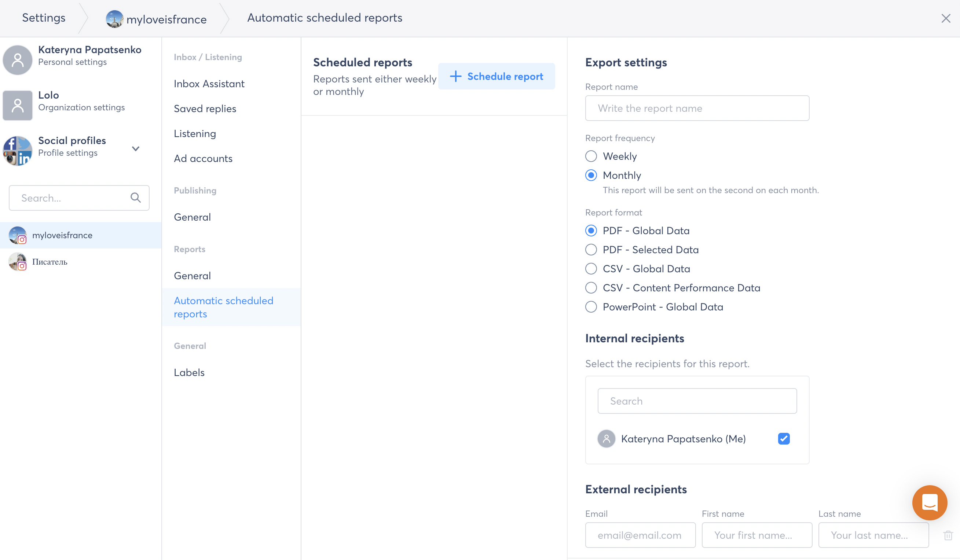Navigate to Reports General settings
Image resolution: width=960 pixels, height=560 pixels.
192,275
